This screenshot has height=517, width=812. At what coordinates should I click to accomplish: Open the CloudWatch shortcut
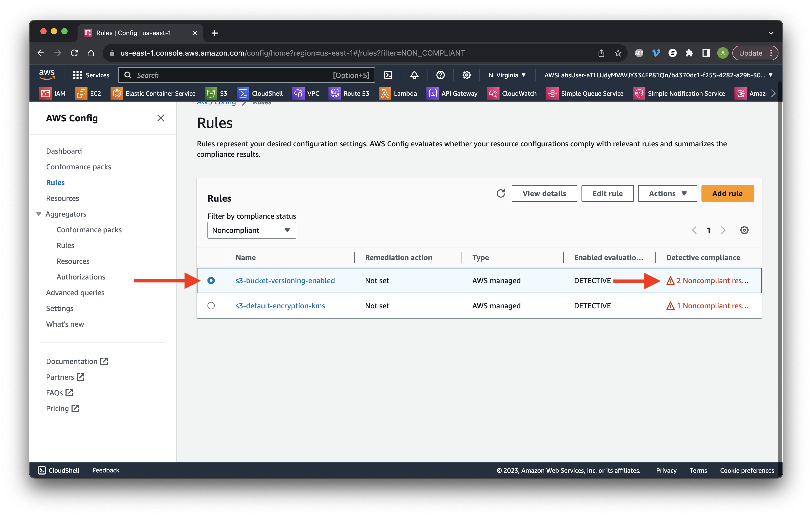point(512,94)
